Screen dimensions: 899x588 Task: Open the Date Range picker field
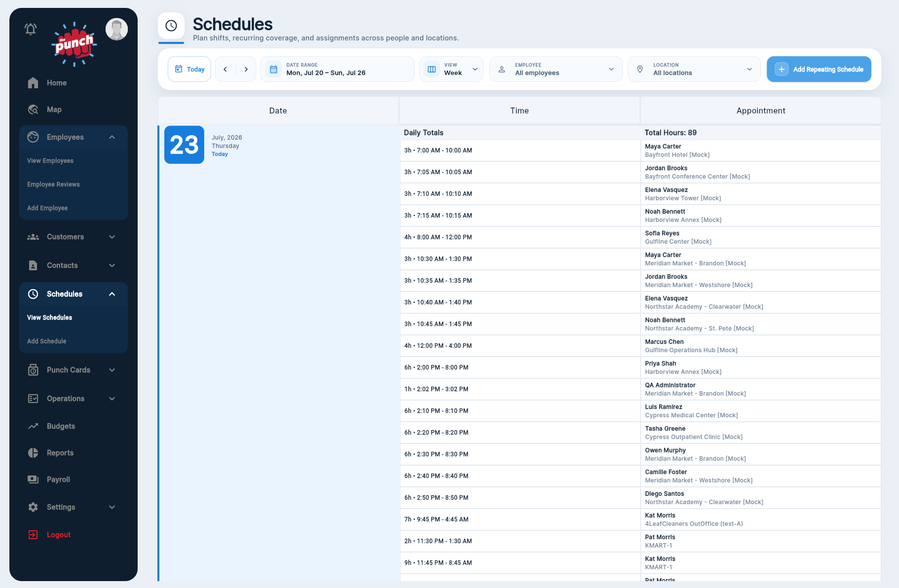pos(337,69)
